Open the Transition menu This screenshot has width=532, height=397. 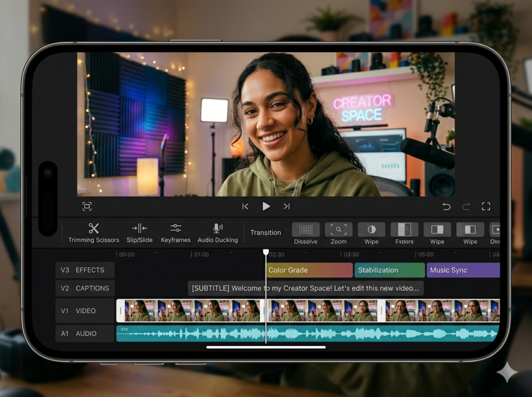pos(265,232)
